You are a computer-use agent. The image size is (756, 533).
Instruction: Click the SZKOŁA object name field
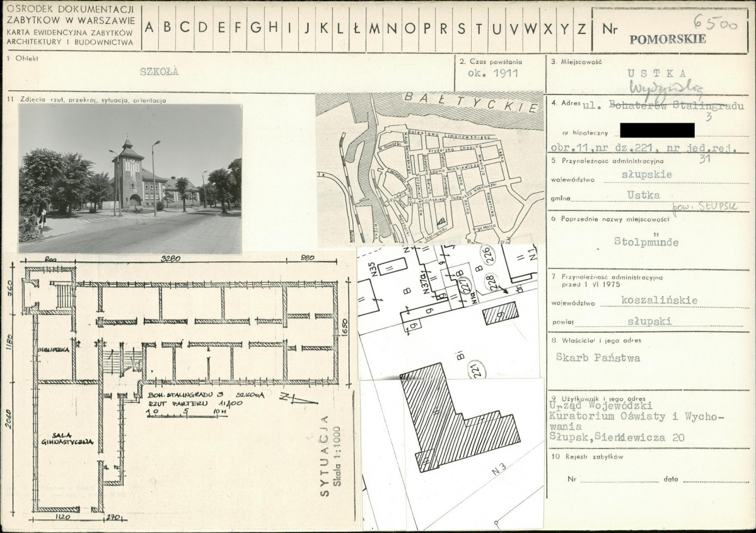160,72
